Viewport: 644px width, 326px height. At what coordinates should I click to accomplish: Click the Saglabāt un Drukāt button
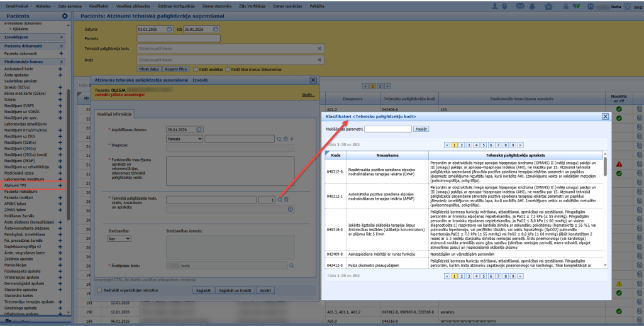[x=235, y=290]
